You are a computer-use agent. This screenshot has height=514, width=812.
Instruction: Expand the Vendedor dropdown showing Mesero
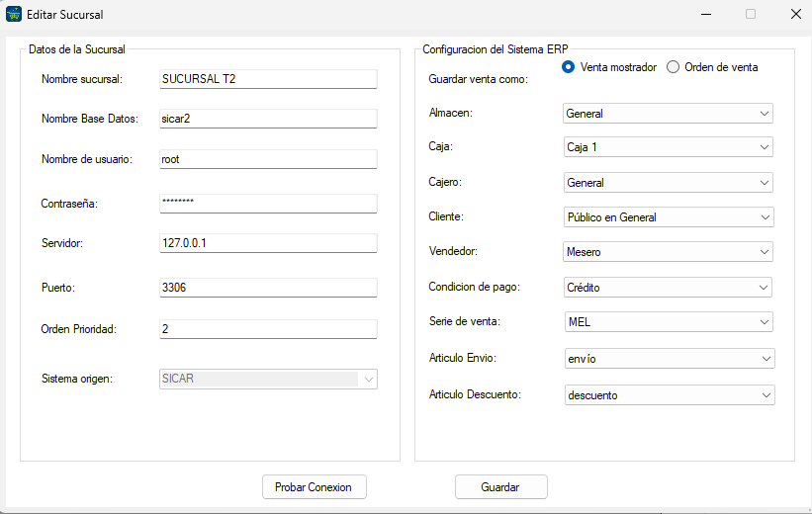point(668,252)
